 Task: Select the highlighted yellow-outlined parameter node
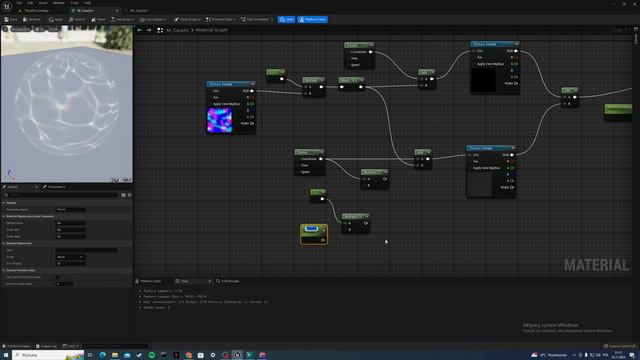pyautogui.click(x=313, y=234)
